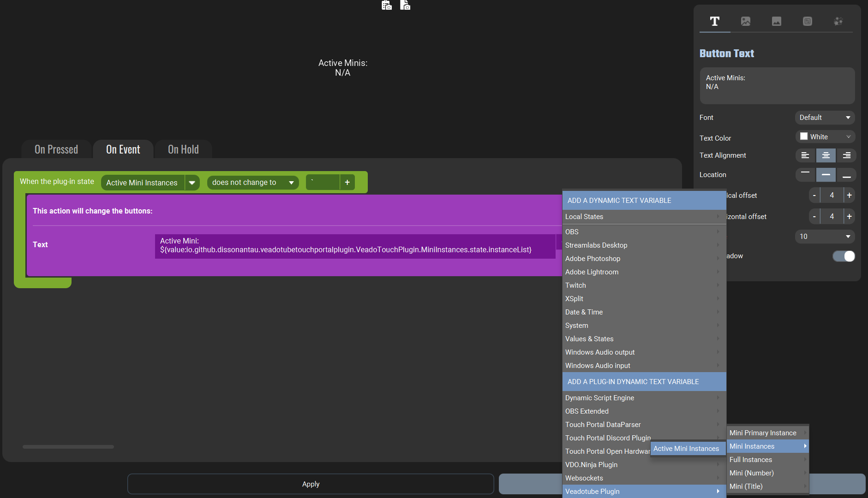The height and width of the screenshot is (498, 868).
Task: Increase vertical offset with plus button
Action: pos(850,196)
